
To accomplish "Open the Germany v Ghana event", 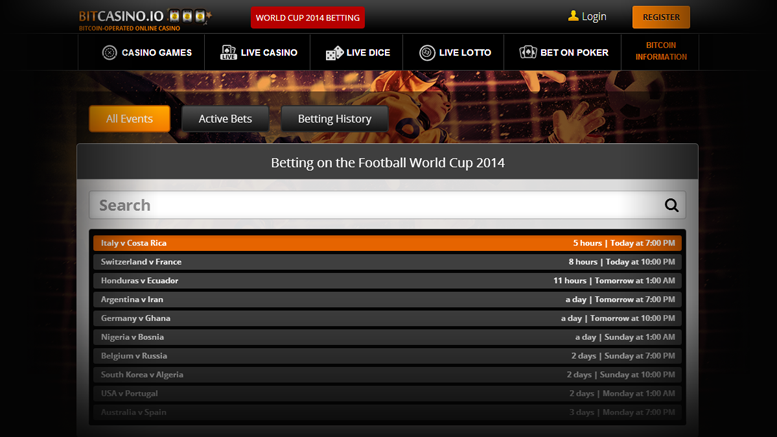I will 388,318.
